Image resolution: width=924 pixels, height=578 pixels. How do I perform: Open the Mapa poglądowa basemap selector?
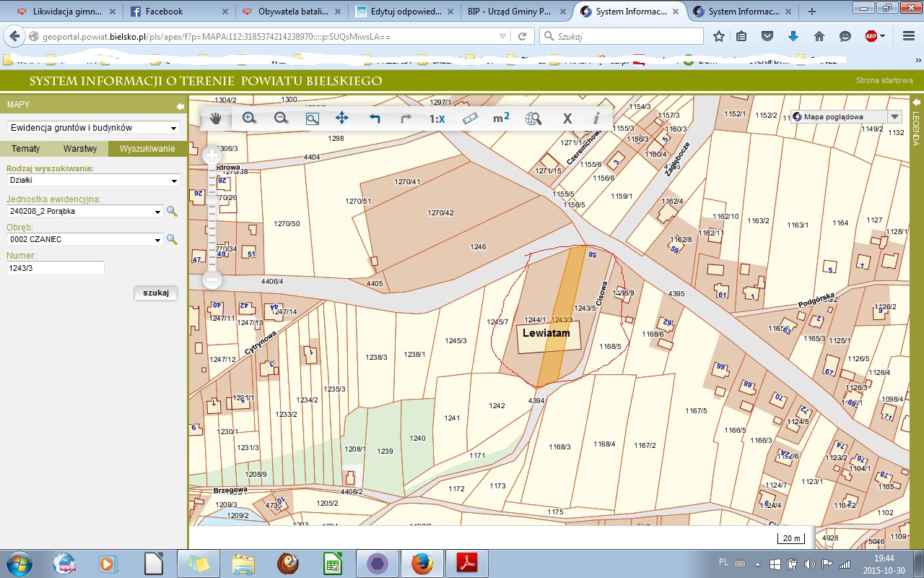846,116
